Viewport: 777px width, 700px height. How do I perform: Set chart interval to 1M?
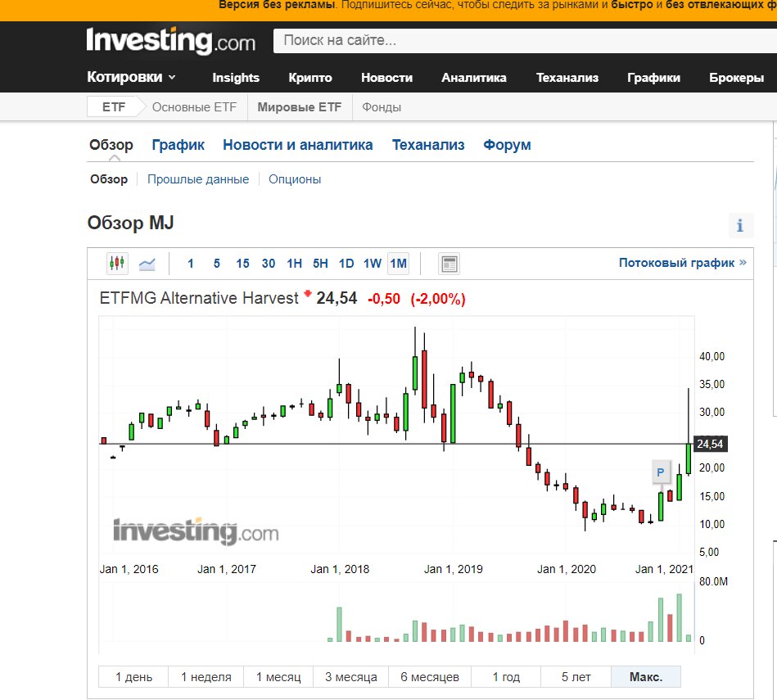[x=398, y=264]
